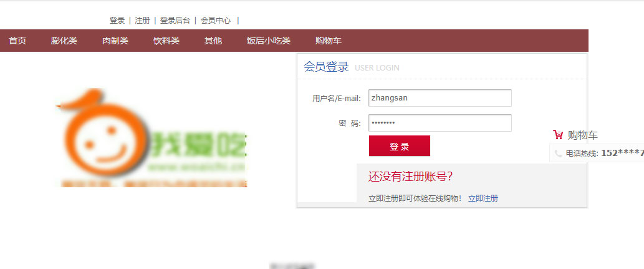This screenshot has height=269, width=644.
Task: Open 购物车 in the navigation bar
Action: (x=328, y=41)
